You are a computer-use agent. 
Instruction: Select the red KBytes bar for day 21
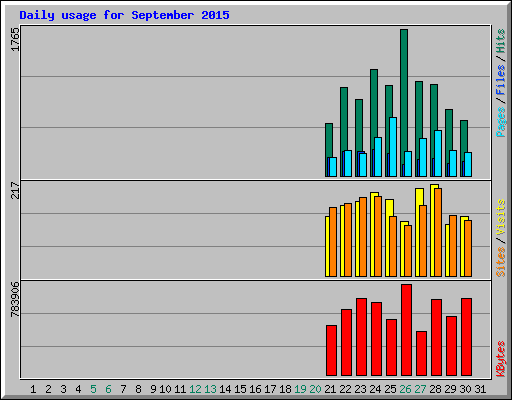331,350
